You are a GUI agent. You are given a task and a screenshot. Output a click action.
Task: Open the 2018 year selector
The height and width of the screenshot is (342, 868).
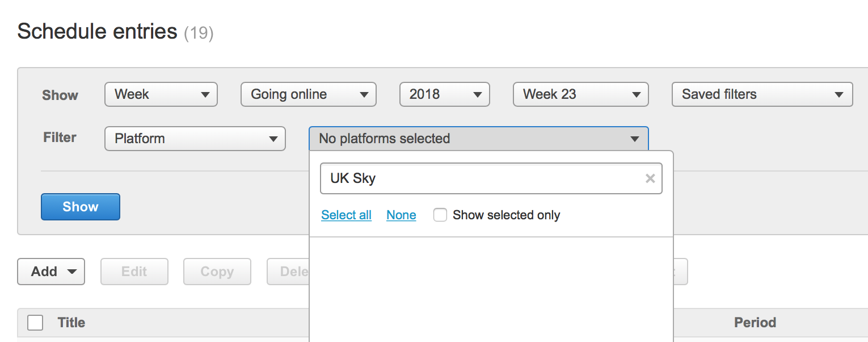(444, 94)
